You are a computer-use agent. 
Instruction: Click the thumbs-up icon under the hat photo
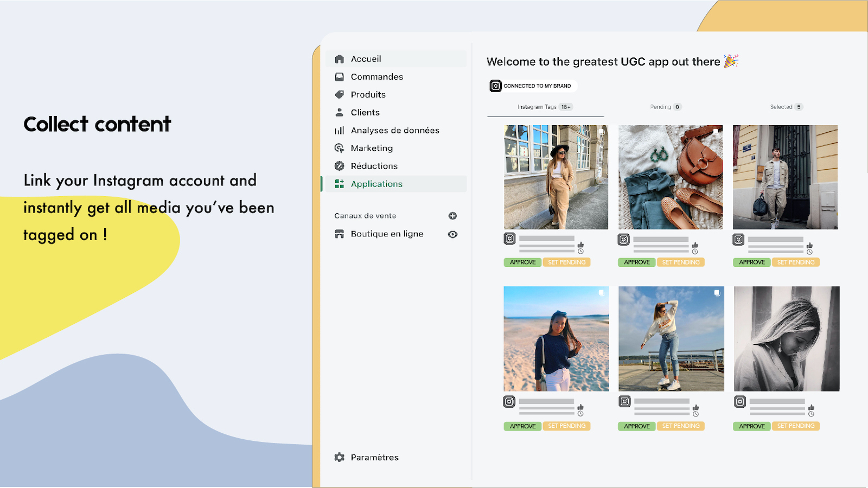(582, 244)
